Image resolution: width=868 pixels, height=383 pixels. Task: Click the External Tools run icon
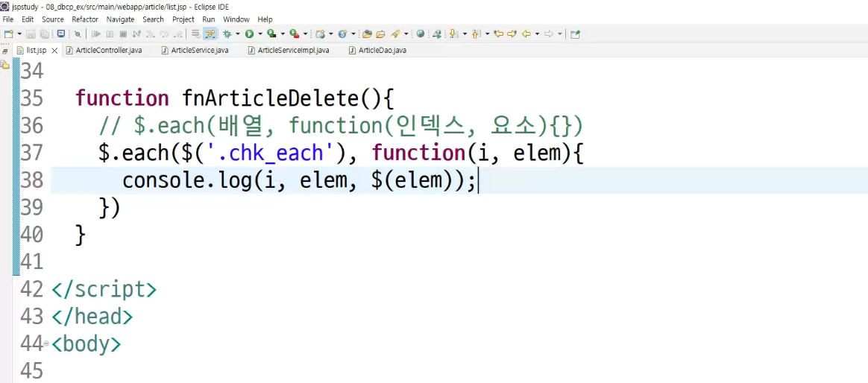click(x=295, y=34)
